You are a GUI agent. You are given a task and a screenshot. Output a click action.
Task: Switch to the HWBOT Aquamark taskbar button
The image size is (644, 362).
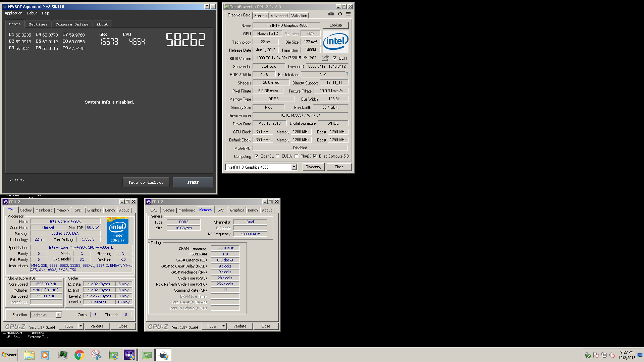163,355
